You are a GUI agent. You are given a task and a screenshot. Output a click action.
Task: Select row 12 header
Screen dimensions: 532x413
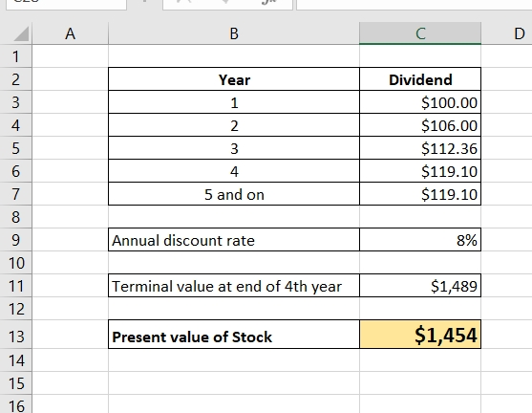pos(16,309)
